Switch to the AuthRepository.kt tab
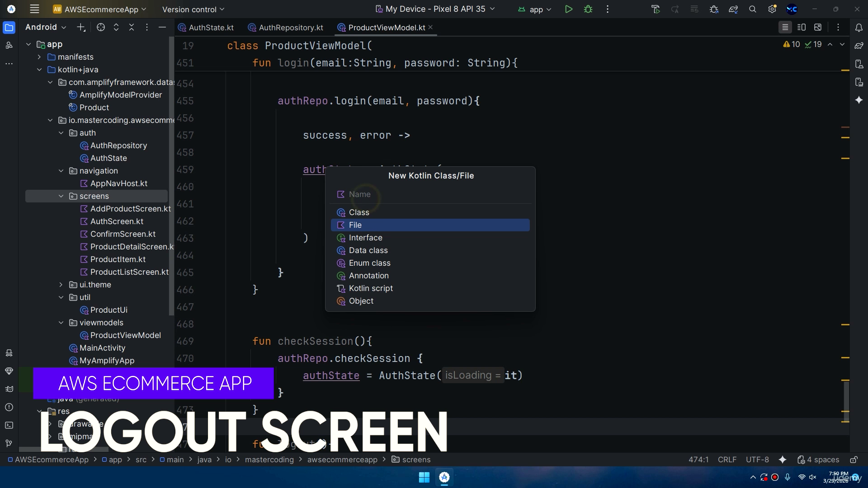Screen dimensions: 868x488 click(286, 28)
